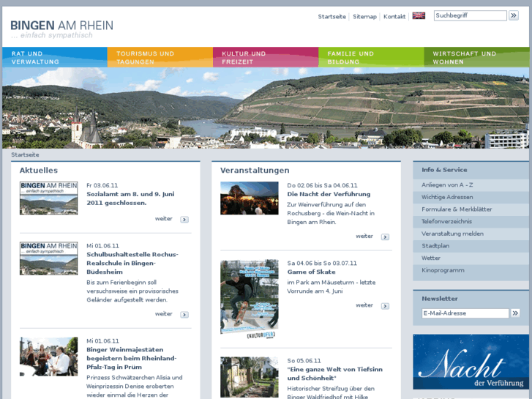
Task: Open the Sitemap link
Action: [364, 17]
